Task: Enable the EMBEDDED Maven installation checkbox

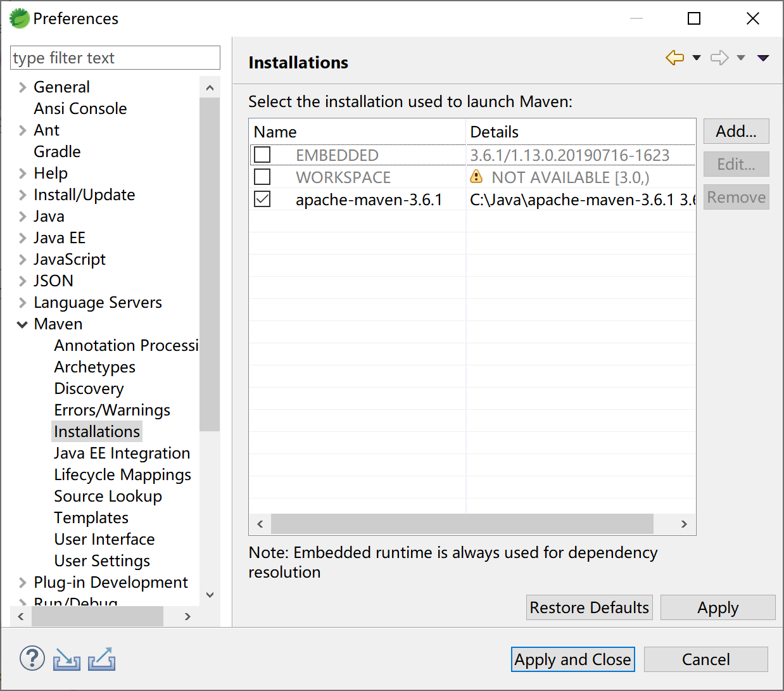Action: click(262, 155)
